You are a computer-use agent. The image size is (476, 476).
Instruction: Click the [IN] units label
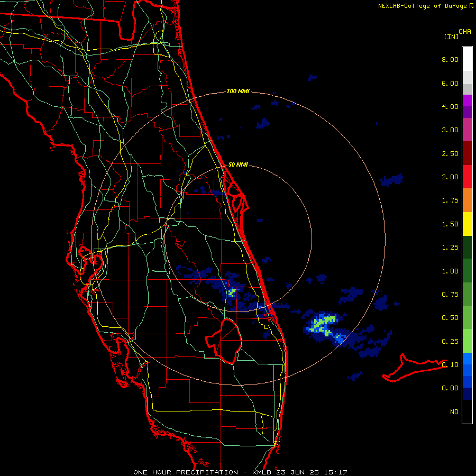(x=451, y=36)
